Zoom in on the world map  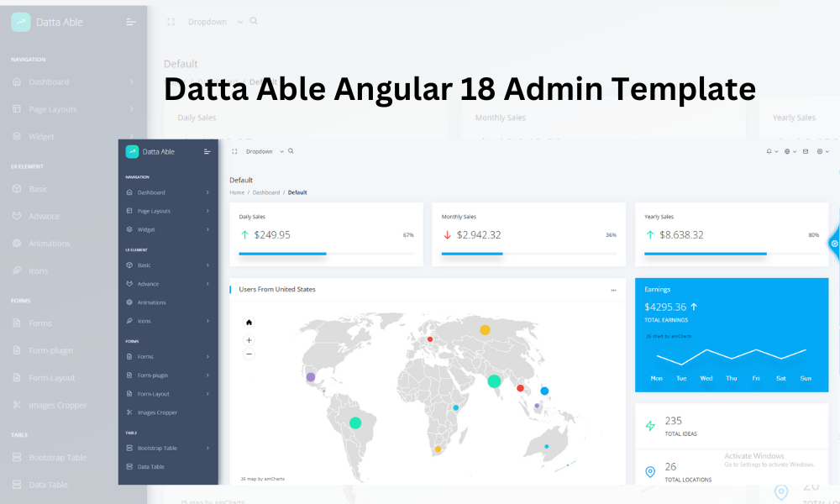[249, 340]
